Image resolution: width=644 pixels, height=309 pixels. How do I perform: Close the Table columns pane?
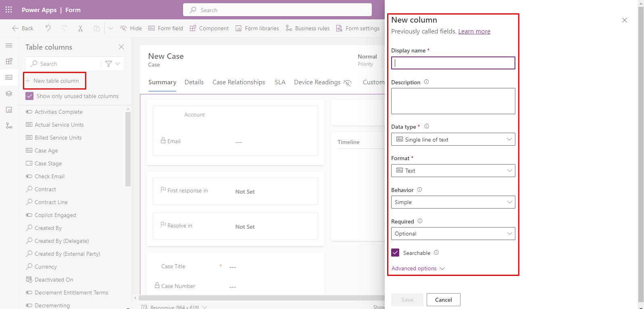point(121,47)
